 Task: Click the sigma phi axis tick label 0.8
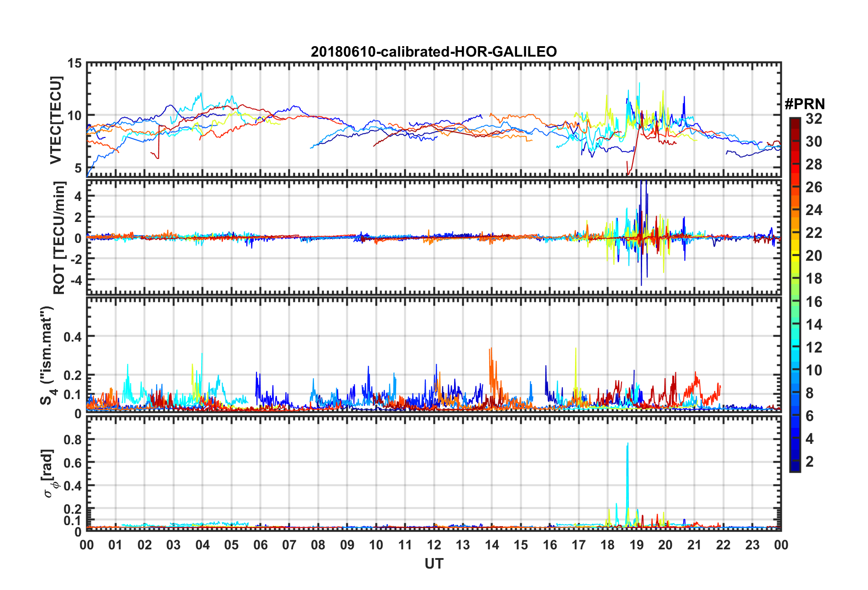click(72, 440)
